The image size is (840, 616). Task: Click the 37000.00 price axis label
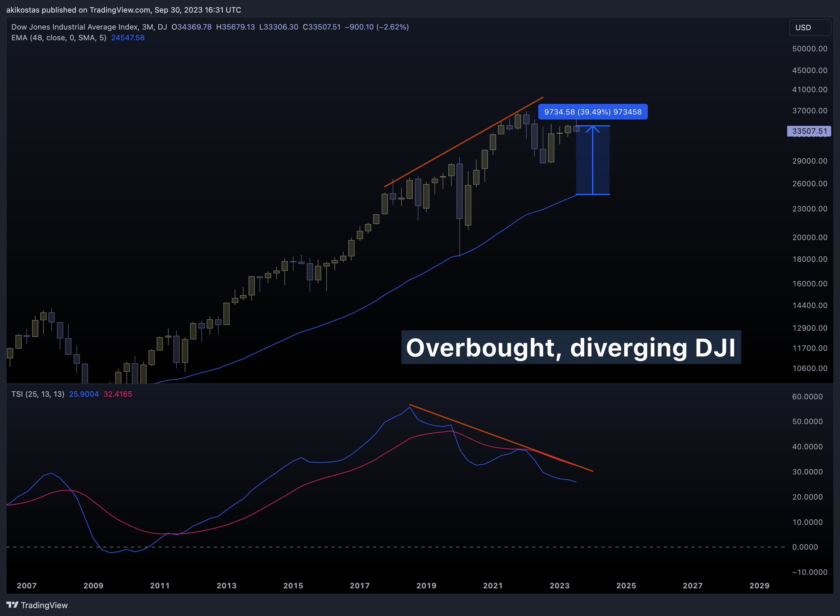[x=810, y=111]
